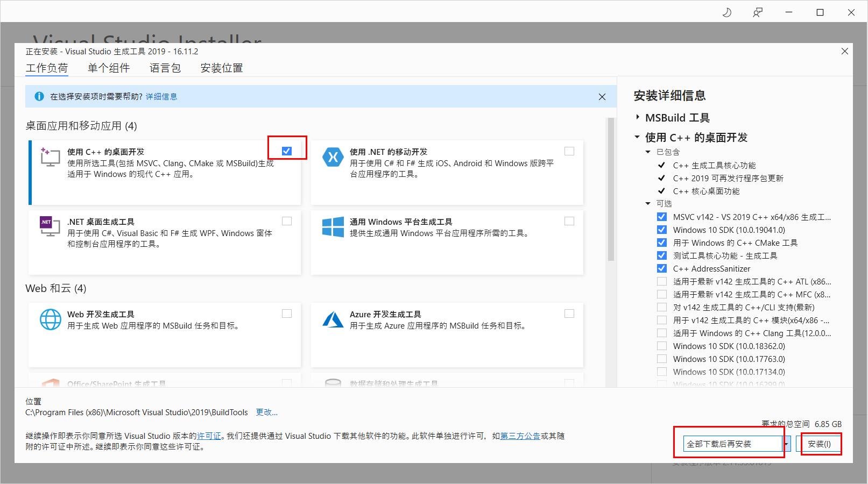Check Windows 10 SDK (10.0.17763.0)
Image resolution: width=868 pixels, height=484 pixels.
click(662, 359)
